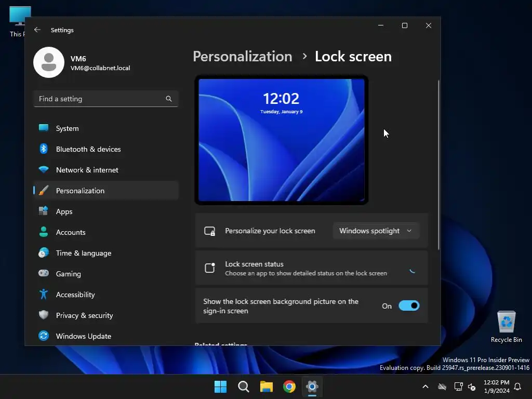
Task: Open System settings
Action: tap(106, 128)
